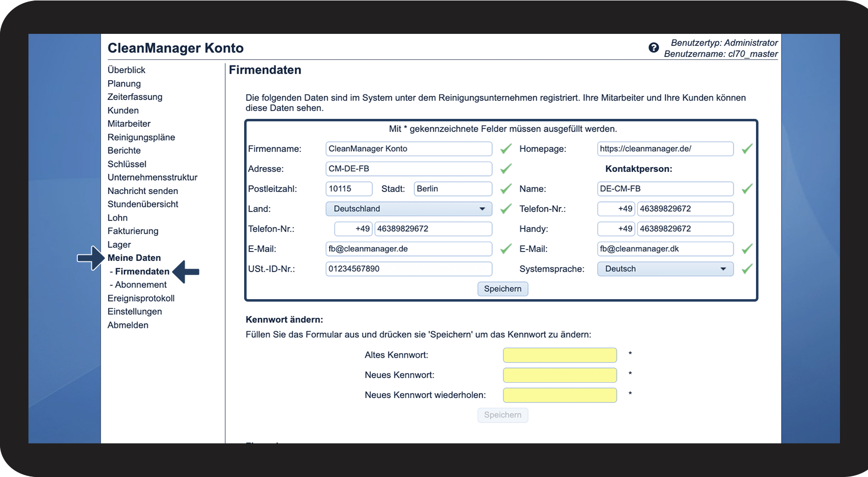Open Unternehmensstruktur page
868x477 pixels.
pyautogui.click(x=153, y=177)
